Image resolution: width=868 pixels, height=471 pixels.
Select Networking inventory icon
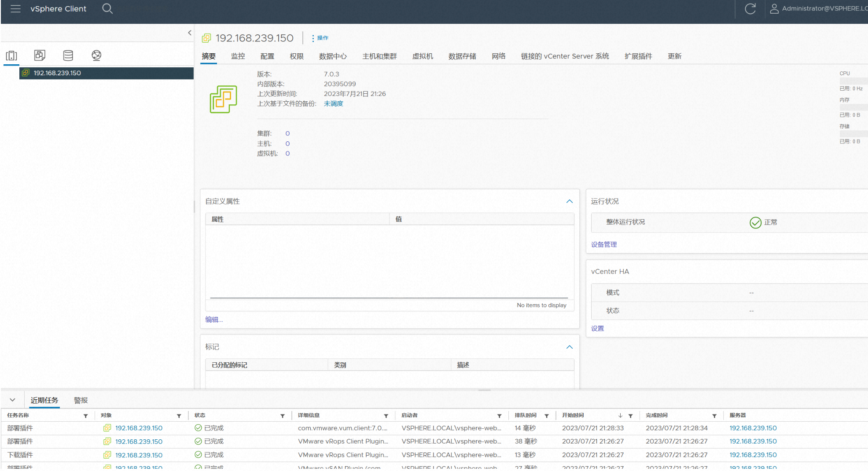coord(96,55)
